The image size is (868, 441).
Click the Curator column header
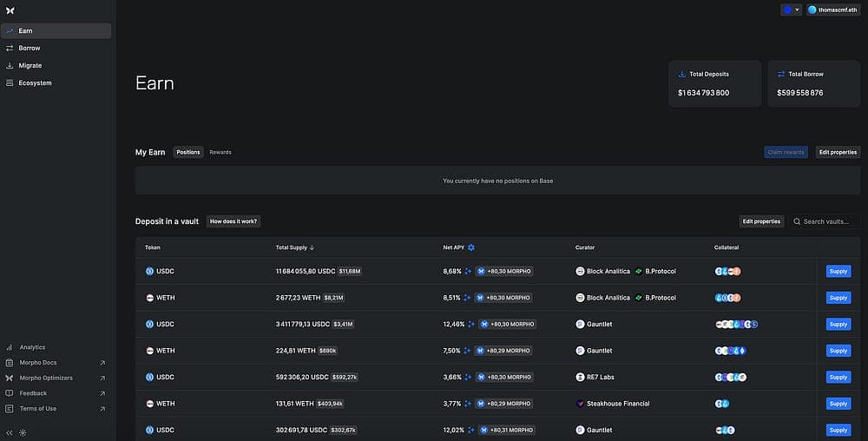585,247
